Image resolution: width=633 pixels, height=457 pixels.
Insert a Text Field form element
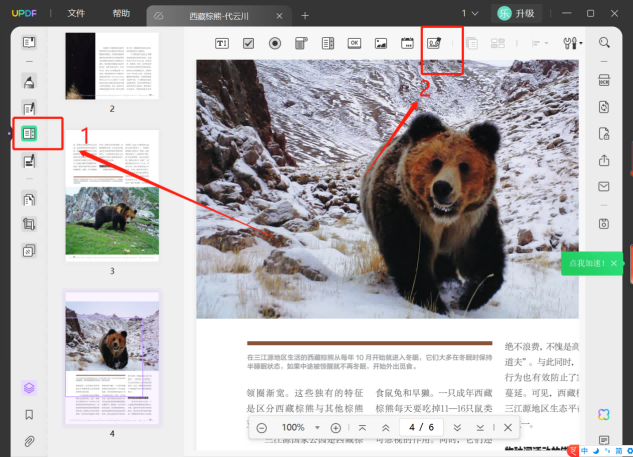222,43
